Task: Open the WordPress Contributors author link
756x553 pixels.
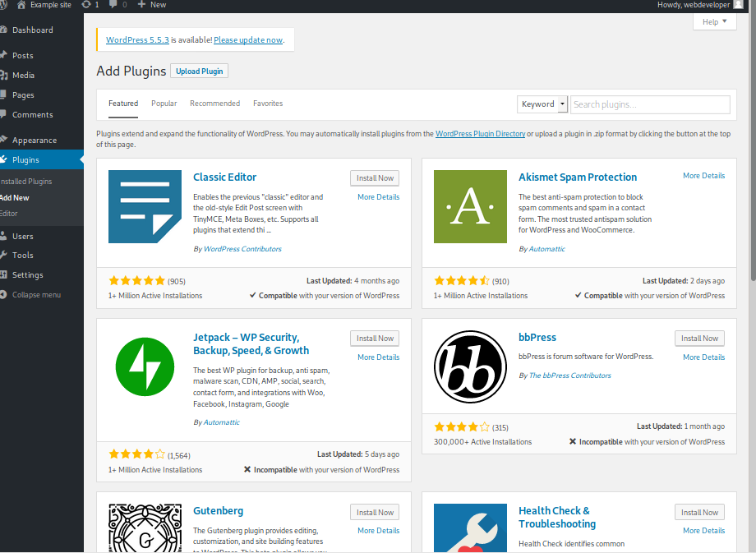Action: [242, 249]
